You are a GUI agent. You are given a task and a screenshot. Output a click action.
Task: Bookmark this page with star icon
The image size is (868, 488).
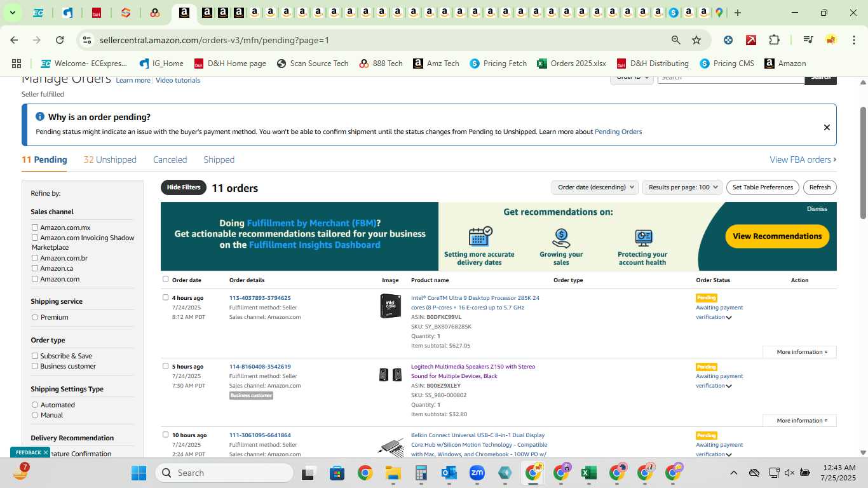click(696, 40)
